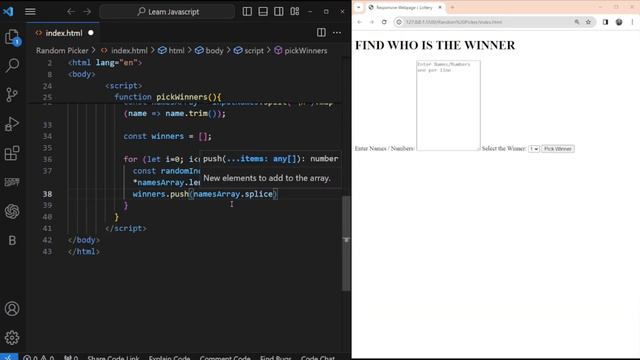The width and height of the screenshot is (640, 360).
Task: Open the browser profile avatar
Action: (x=619, y=22)
